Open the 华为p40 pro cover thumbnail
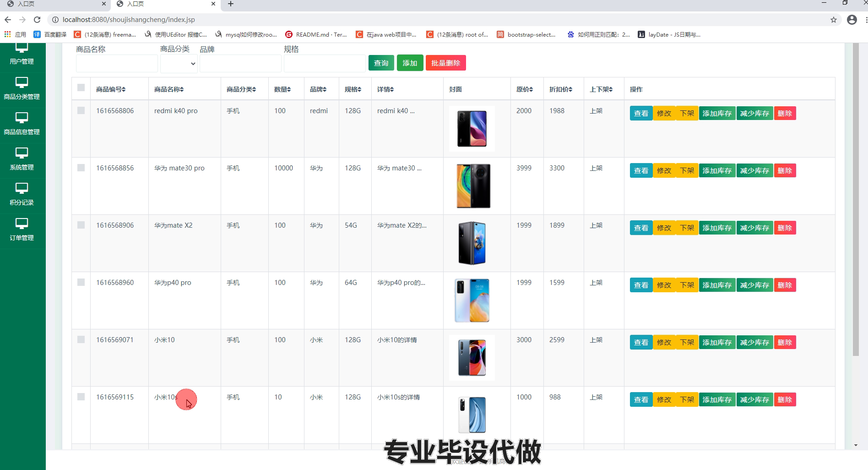This screenshot has height=470, width=868. click(x=472, y=301)
